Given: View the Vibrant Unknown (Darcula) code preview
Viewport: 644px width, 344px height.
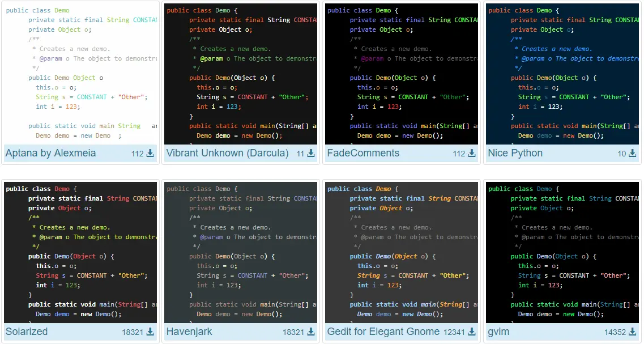Looking at the screenshot, I should point(241,74).
